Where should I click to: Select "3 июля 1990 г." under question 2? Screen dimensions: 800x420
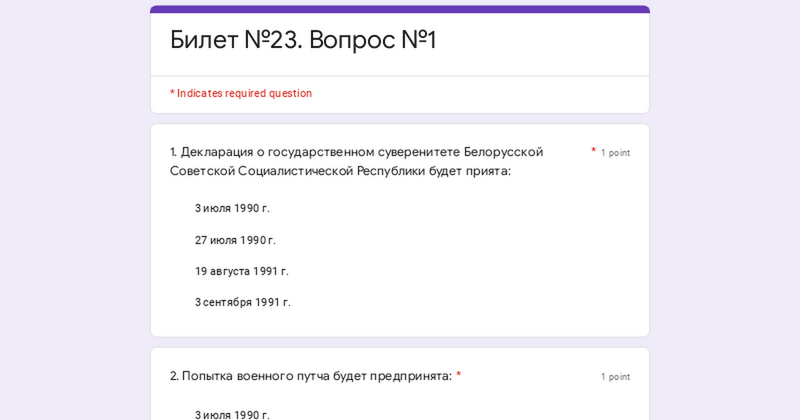pyautogui.click(x=232, y=414)
